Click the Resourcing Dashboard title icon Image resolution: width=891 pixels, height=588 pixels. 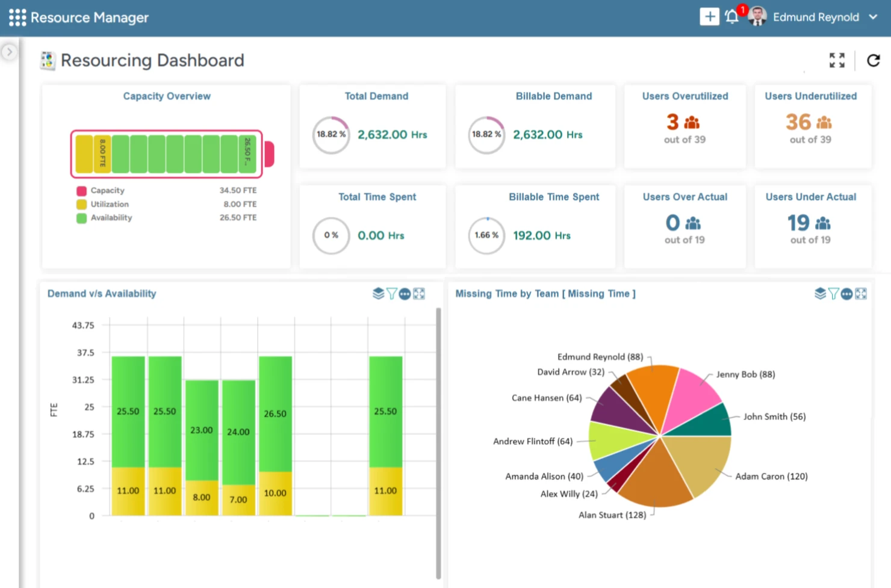pos(47,60)
